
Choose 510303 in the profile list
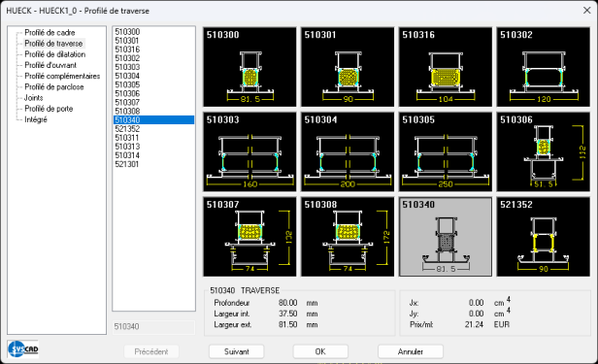(x=153, y=67)
